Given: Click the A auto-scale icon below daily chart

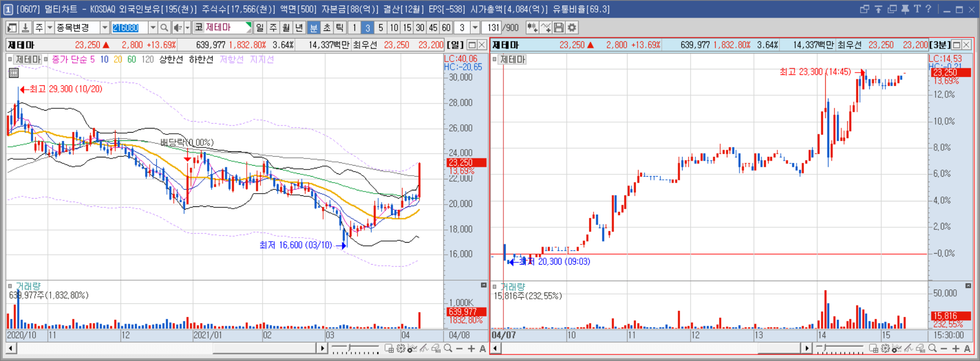Looking at the screenshot, I should point(483,348).
